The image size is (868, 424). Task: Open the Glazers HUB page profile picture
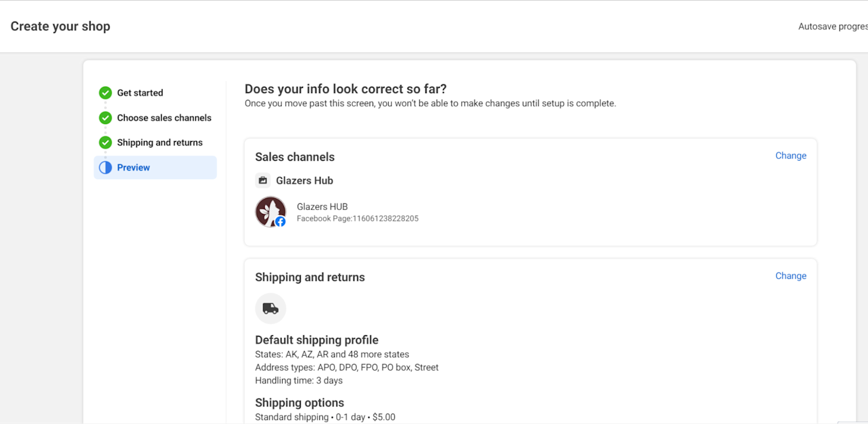coord(270,211)
